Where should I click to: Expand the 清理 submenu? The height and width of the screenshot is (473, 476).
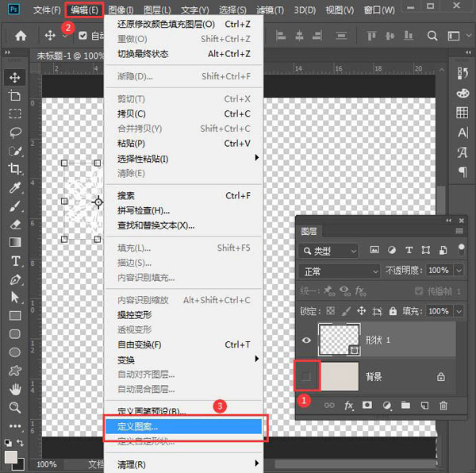183,464
